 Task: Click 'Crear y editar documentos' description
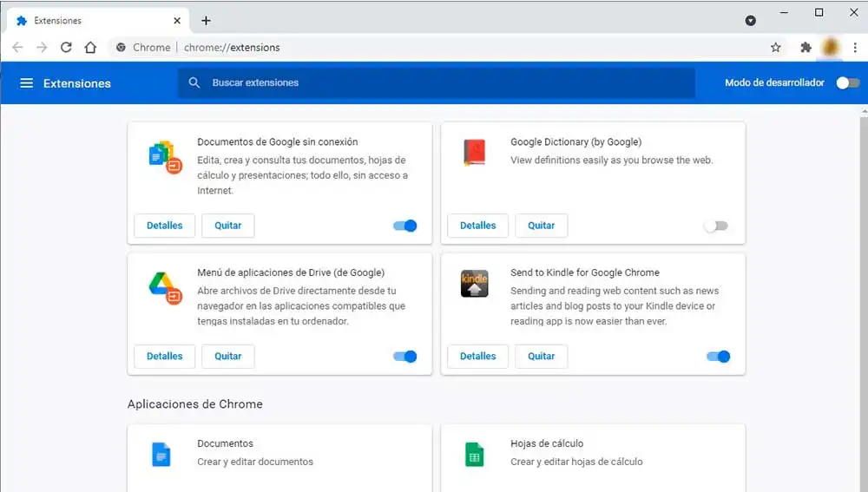(x=255, y=462)
